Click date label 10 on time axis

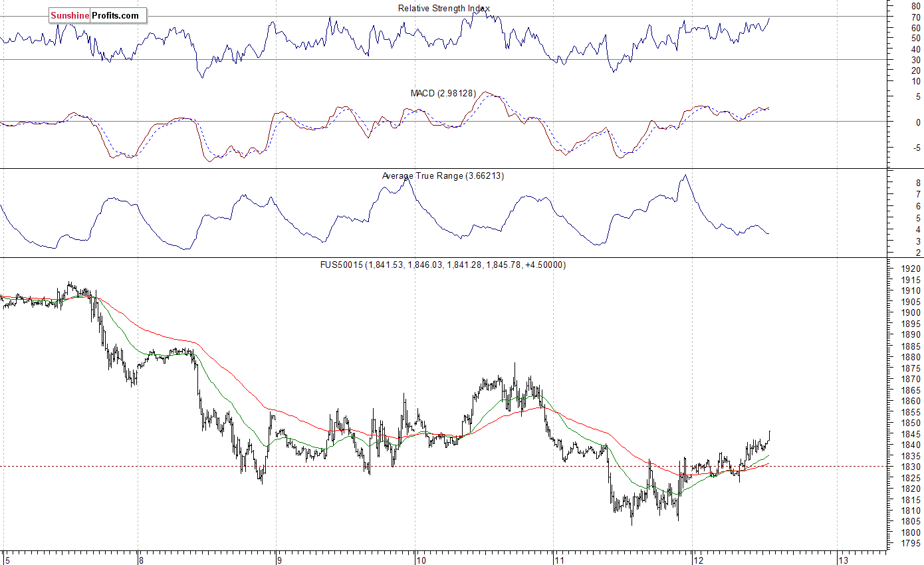pyautogui.click(x=420, y=559)
